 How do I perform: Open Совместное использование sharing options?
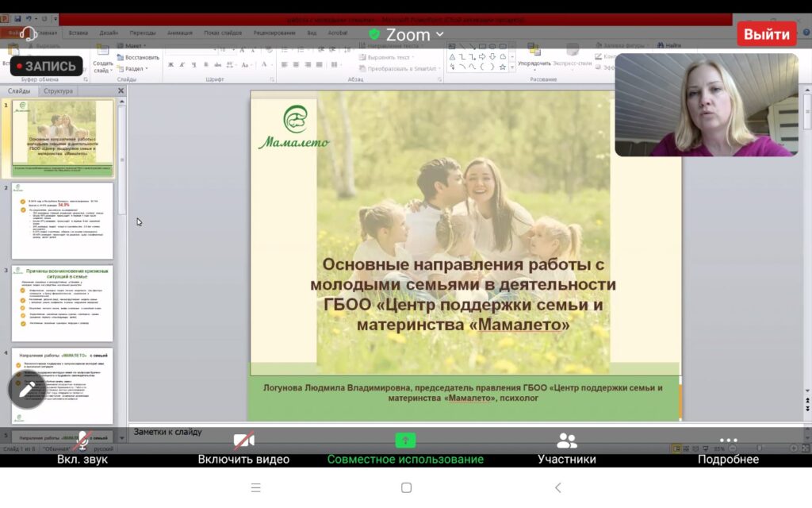405,447
